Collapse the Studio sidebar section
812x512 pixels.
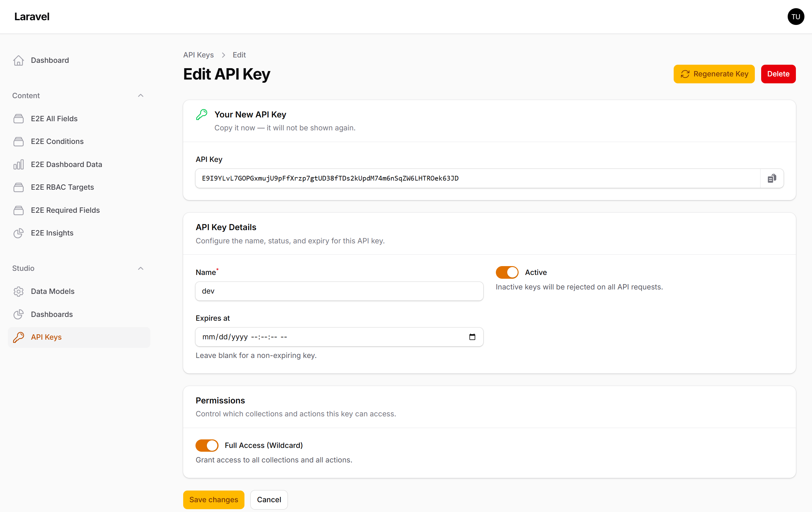tap(141, 268)
